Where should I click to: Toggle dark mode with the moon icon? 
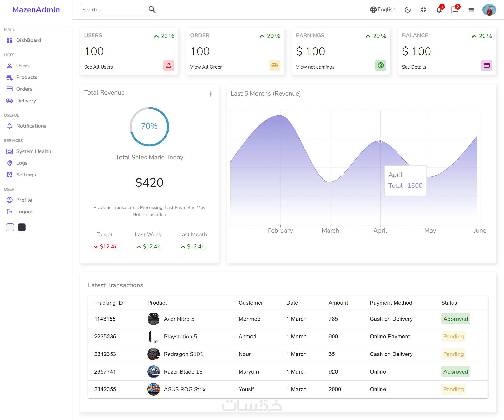pyautogui.click(x=407, y=10)
